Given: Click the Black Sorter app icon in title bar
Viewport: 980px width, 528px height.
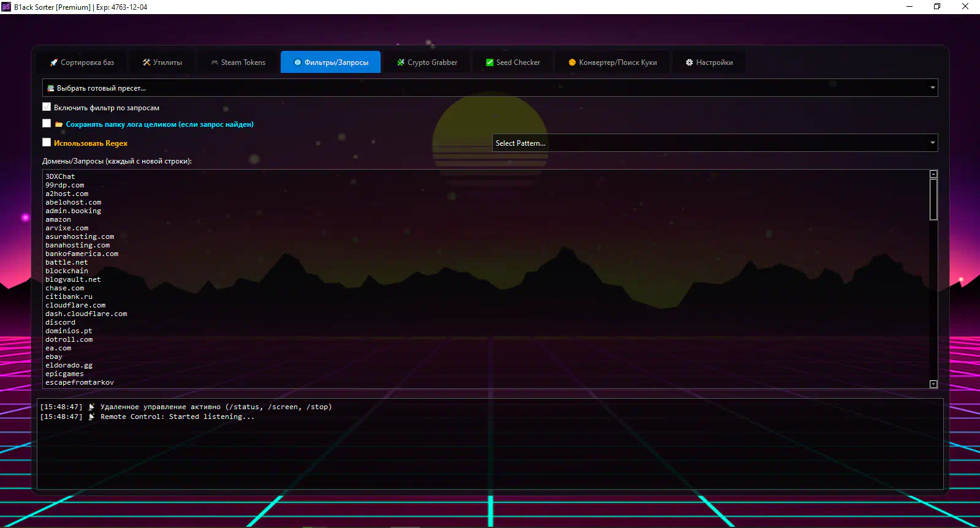Looking at the screenshot, I should 6,7.
